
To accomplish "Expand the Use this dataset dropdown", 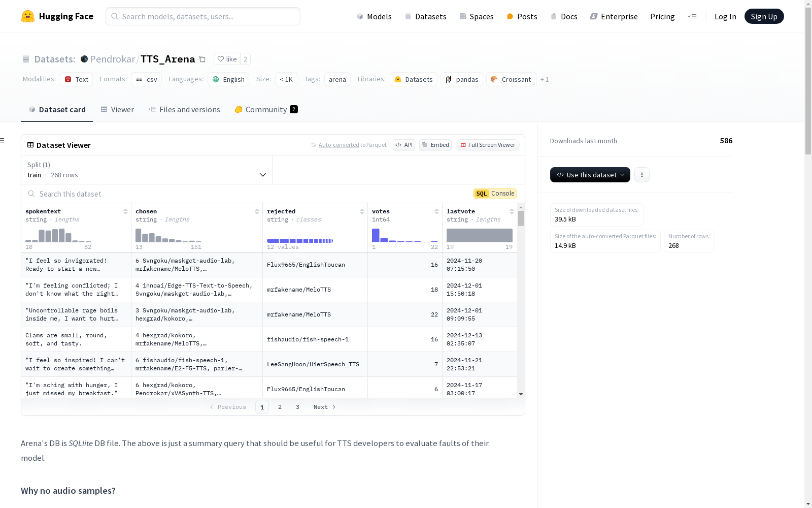I will pyautogui.click(x=590, y=175).
